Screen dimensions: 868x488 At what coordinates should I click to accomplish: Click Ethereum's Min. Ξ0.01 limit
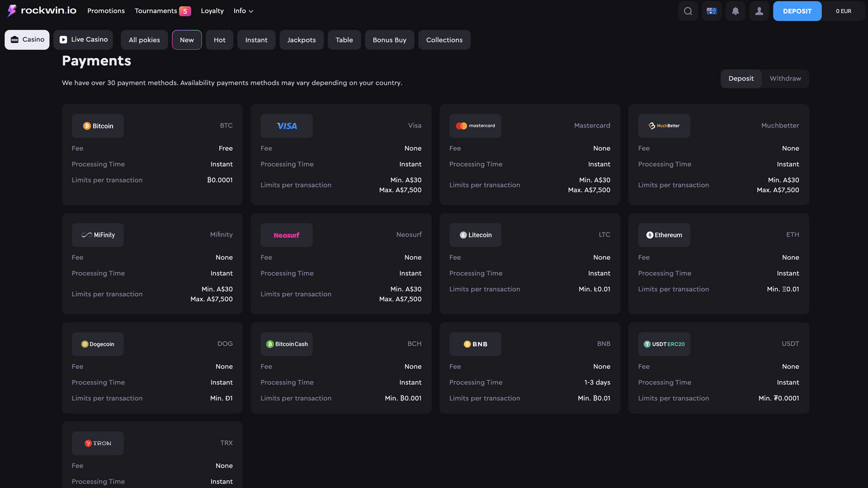click(x=783, y=289)
